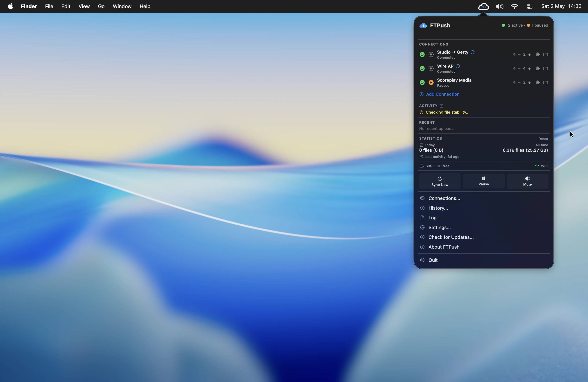Click '2 active' status in header
Screen dimensions: 588x382
(515, 25)
